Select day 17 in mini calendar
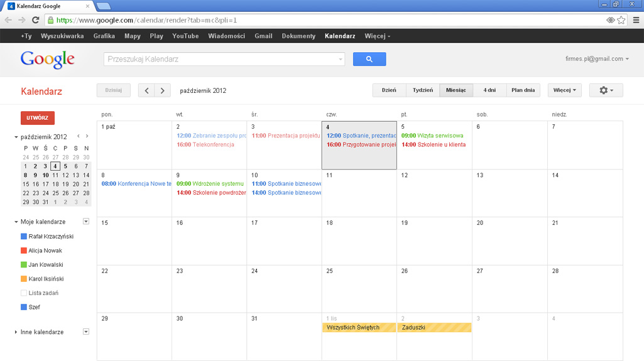Image resolution: width=644 pixels, height=361 pixels. point(46,184)
